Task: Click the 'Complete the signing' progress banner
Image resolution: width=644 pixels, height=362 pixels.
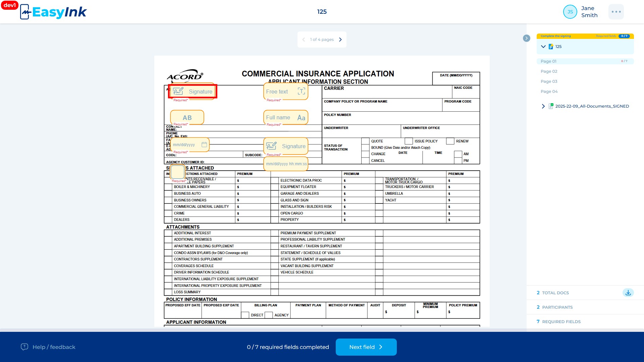Action: coord(585,36)
